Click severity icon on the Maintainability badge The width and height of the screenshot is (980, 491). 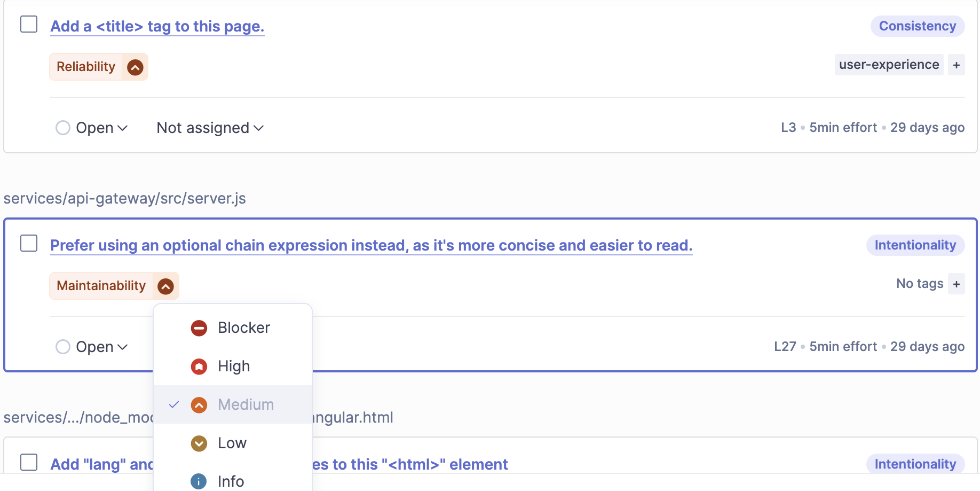[166, 286]
